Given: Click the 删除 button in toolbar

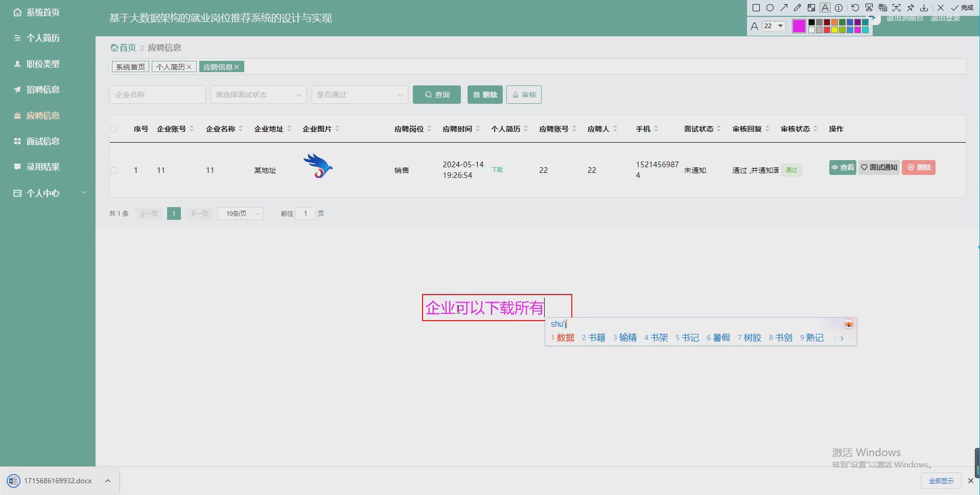Looking at the screenshot, I should click(485, 95).
